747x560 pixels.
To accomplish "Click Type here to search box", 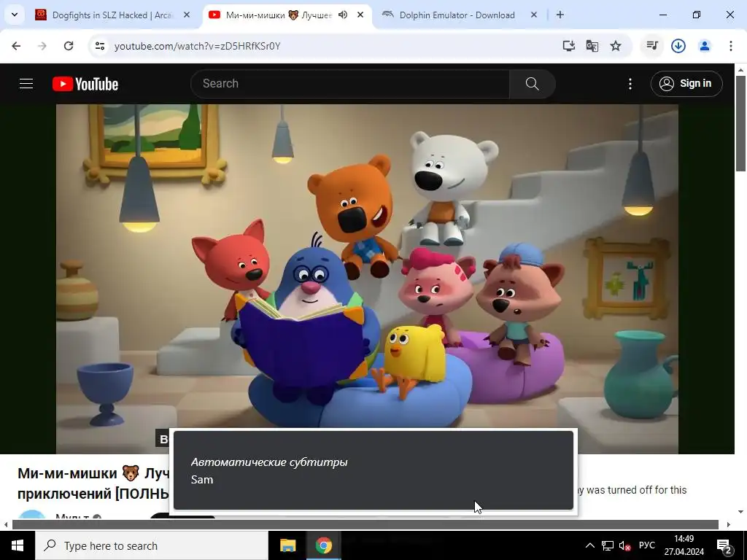I will pos(152,545).
